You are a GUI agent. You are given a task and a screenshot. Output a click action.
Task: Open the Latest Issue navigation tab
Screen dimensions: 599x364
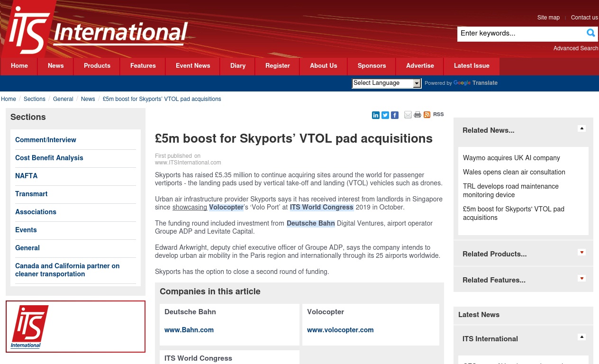[472, 66]
